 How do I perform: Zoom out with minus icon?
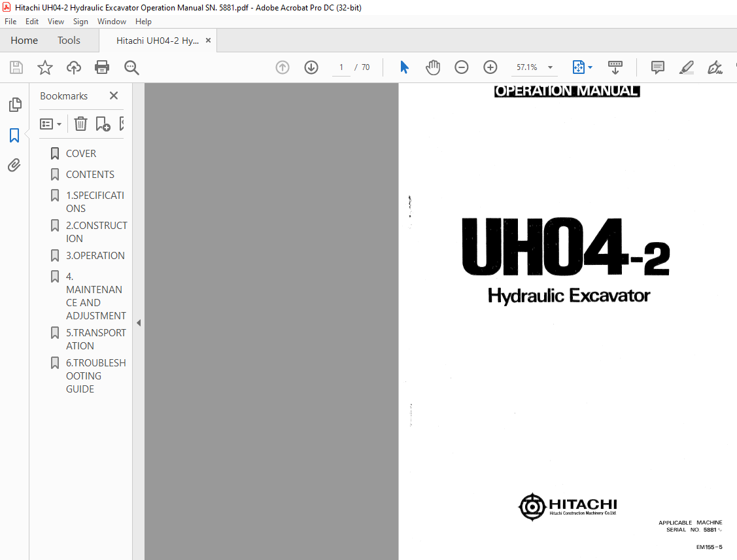coord(462,67)
